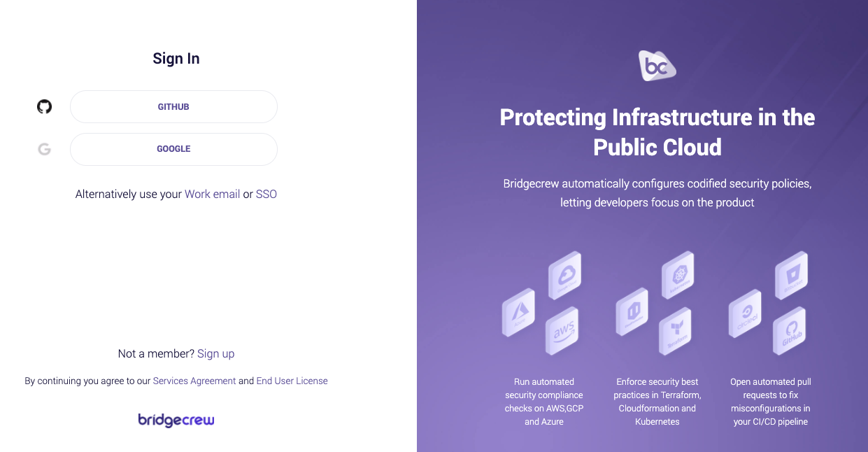Screen dimensions: 868x452
Task: Click the CloudFormation tile icon
Action: tap(632, 313)
